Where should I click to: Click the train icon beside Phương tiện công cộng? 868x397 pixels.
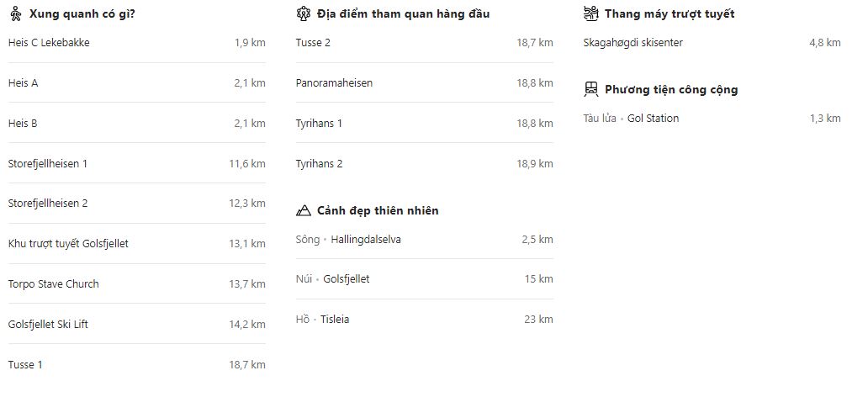click(591, 90)
